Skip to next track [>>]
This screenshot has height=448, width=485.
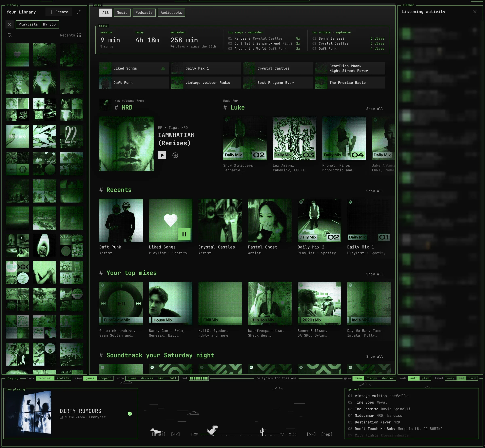[311, 434]
